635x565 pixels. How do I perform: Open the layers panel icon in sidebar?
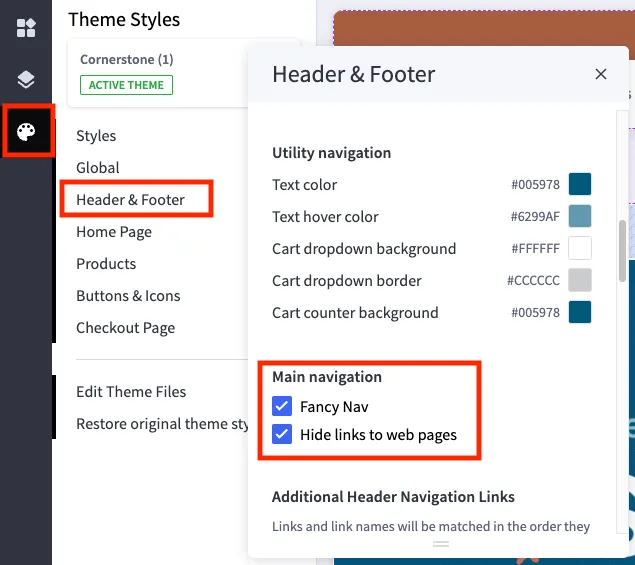click(26, 79)
